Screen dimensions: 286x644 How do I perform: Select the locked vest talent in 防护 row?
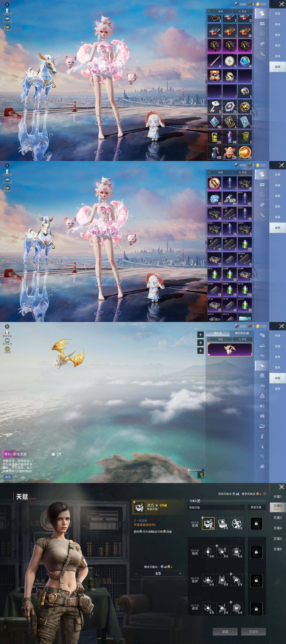pos(222,580)
